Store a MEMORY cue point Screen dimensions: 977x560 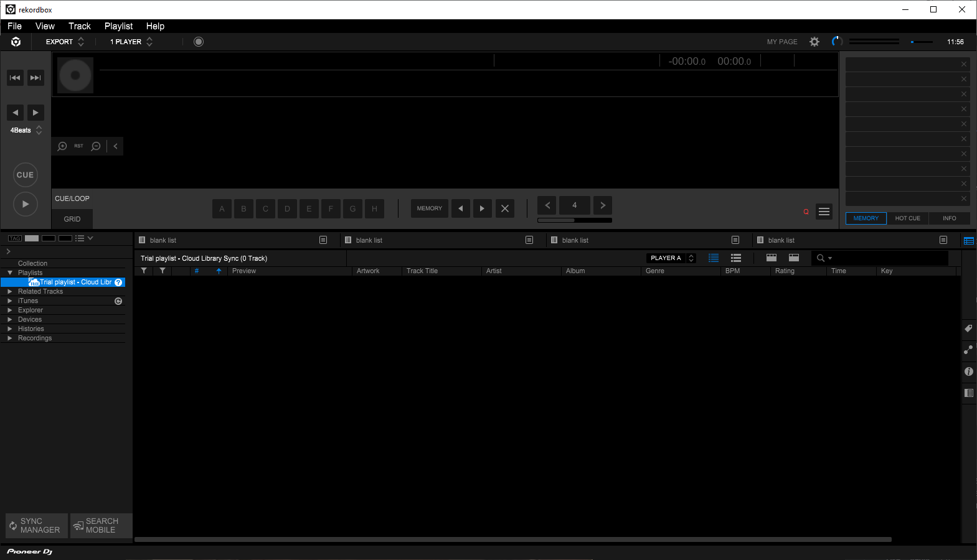(430, 208)
